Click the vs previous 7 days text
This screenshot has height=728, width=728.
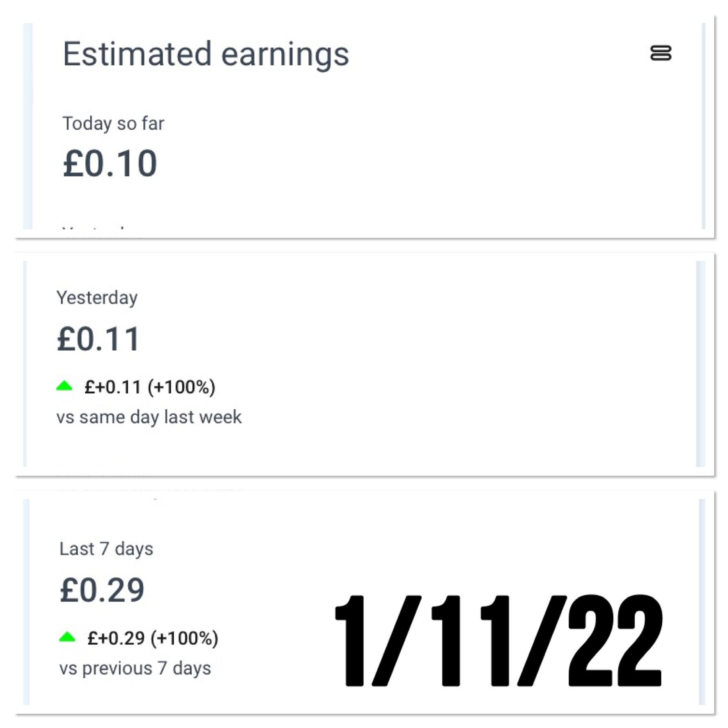pyautogui.click(x=135, y=668)
